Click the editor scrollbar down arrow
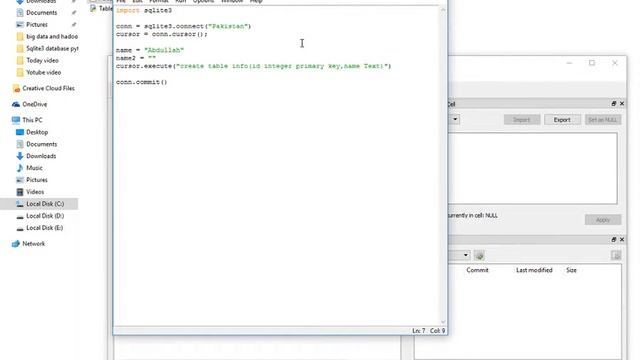This screenshot has height=360, width=640. (x=443, y=322)
